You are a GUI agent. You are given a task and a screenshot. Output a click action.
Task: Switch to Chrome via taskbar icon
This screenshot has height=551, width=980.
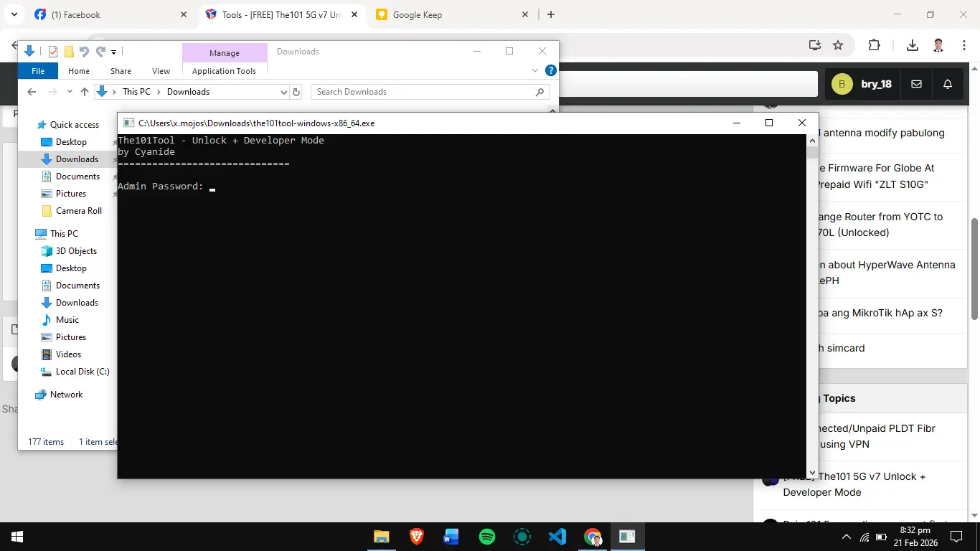click(x=593, y=537)
